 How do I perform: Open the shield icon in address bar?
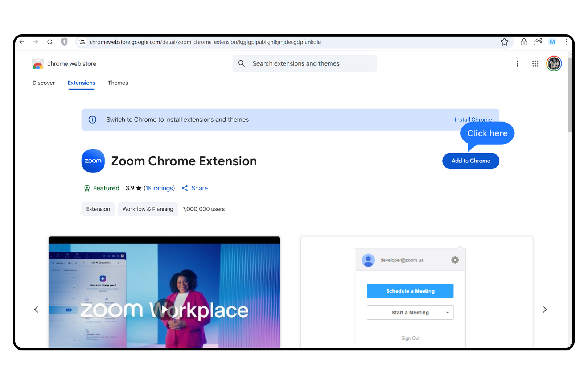pyautogui.click(x=64, y=42)
